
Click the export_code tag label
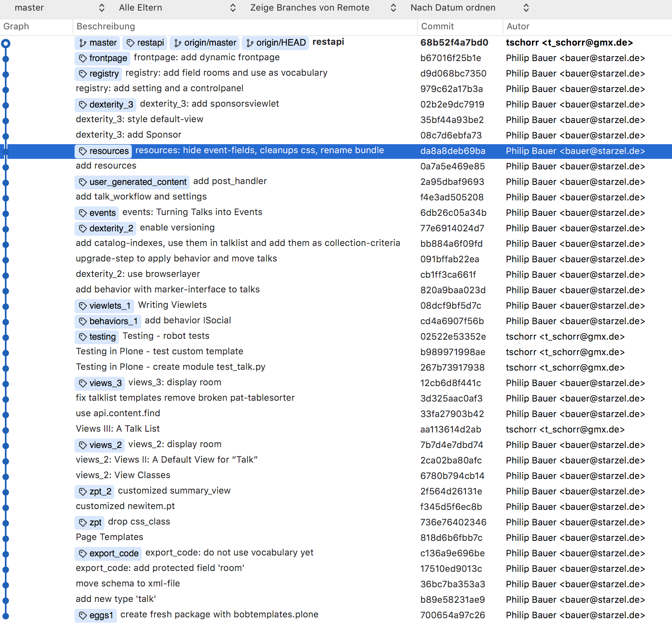[x=108, y=553]
